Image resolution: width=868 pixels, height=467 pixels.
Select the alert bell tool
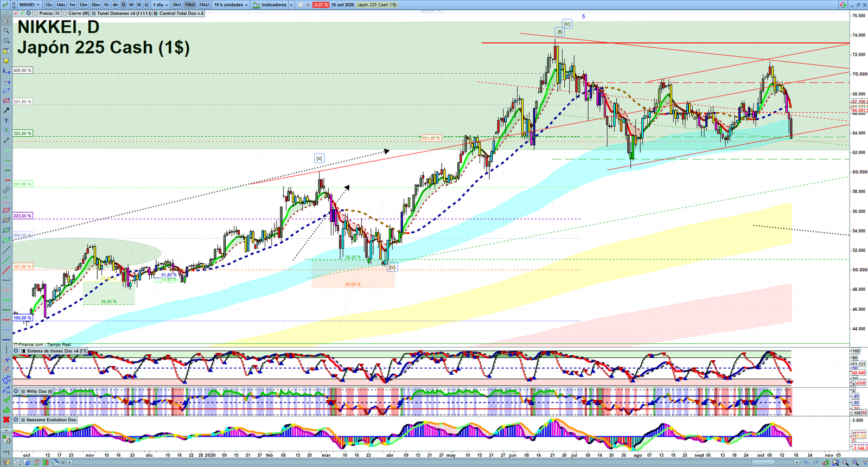pyautogui.click(x=7, y=61)
